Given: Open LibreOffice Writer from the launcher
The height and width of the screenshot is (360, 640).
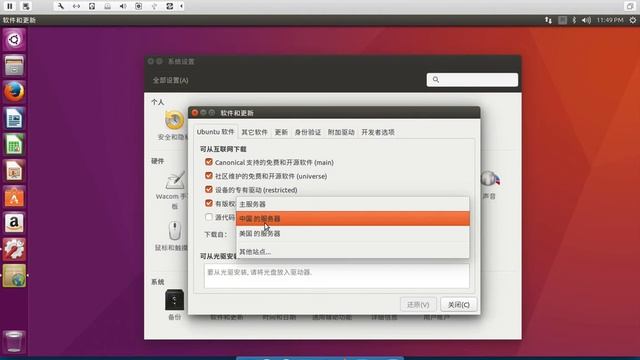Looking at the screenshot, I should tap(14, 118).
